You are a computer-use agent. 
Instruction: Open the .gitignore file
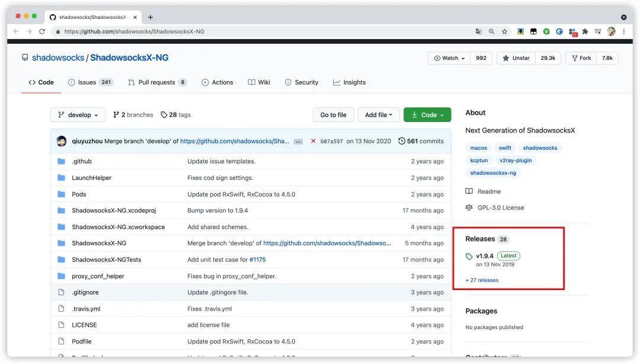click(85, 292)
